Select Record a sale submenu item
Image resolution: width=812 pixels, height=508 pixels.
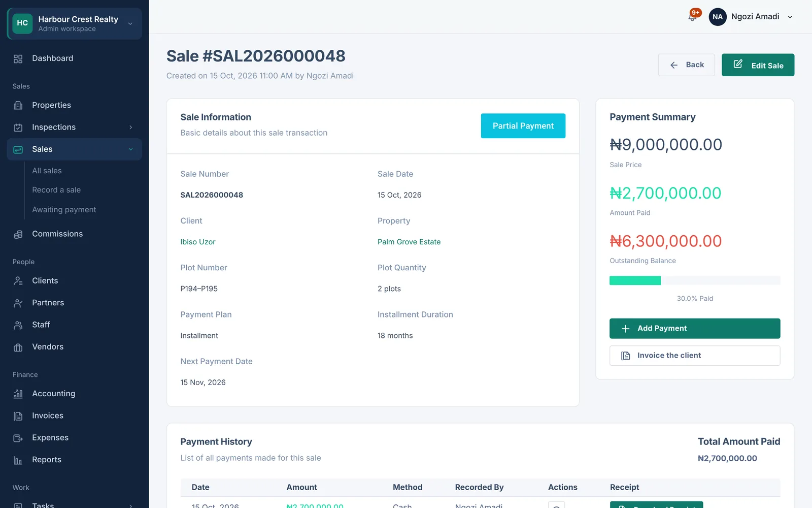coord(56,190)
